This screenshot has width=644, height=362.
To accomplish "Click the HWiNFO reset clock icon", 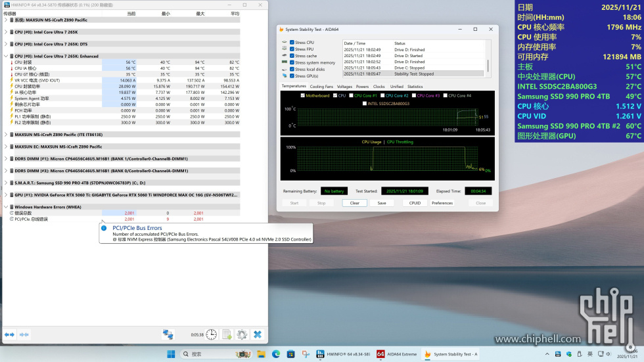I will tap(211, 334).
